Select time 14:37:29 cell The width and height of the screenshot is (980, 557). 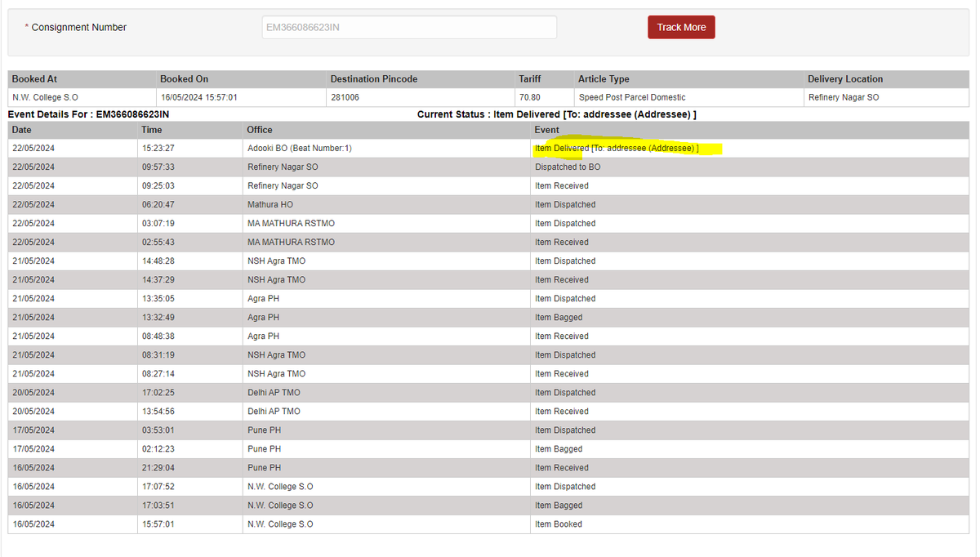(x=190, y=280)
